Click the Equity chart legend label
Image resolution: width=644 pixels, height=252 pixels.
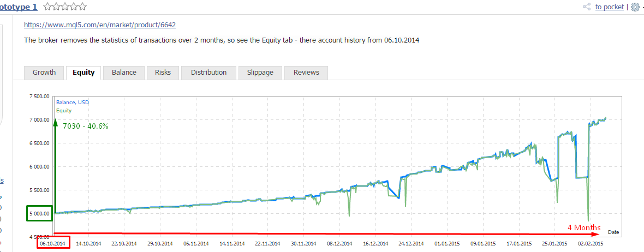coord(64,111)
